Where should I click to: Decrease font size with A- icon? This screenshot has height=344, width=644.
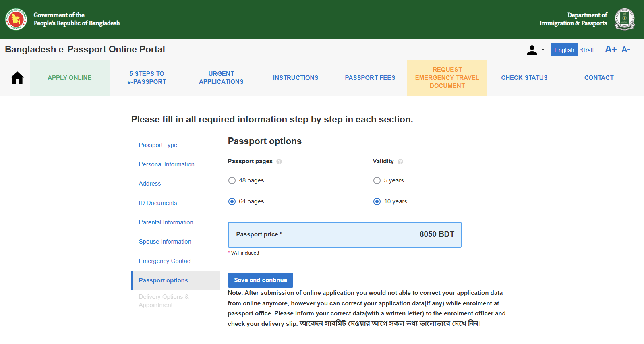pos(625,49)
